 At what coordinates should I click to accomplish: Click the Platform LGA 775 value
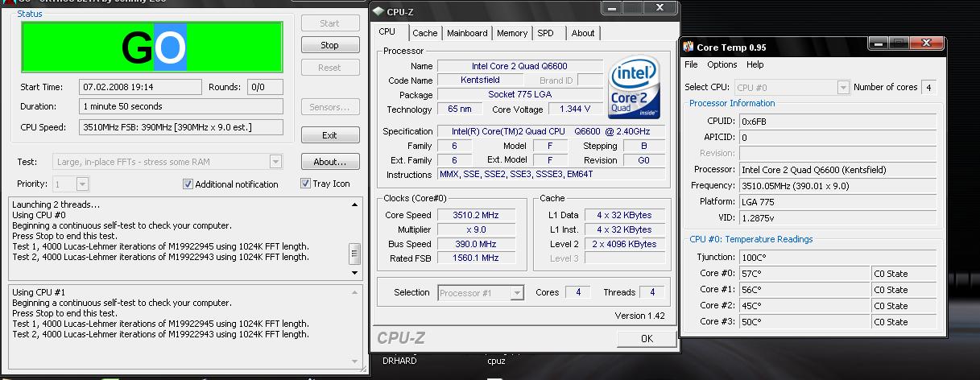point(838,201)
